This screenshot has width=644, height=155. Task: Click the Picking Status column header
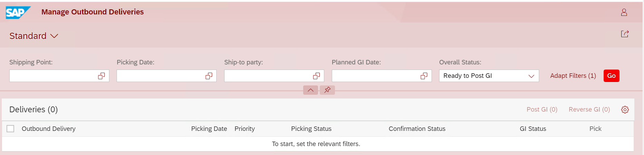point(311,128)
